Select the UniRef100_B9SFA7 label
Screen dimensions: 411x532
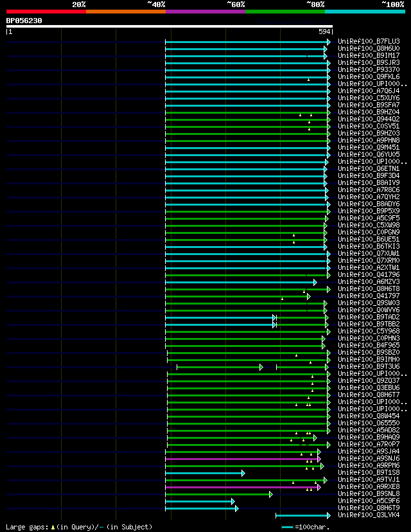click(x=369, y=105)
